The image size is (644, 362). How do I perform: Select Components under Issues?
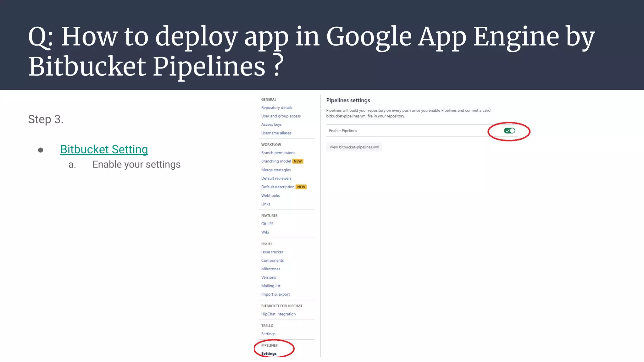point(272,261)
